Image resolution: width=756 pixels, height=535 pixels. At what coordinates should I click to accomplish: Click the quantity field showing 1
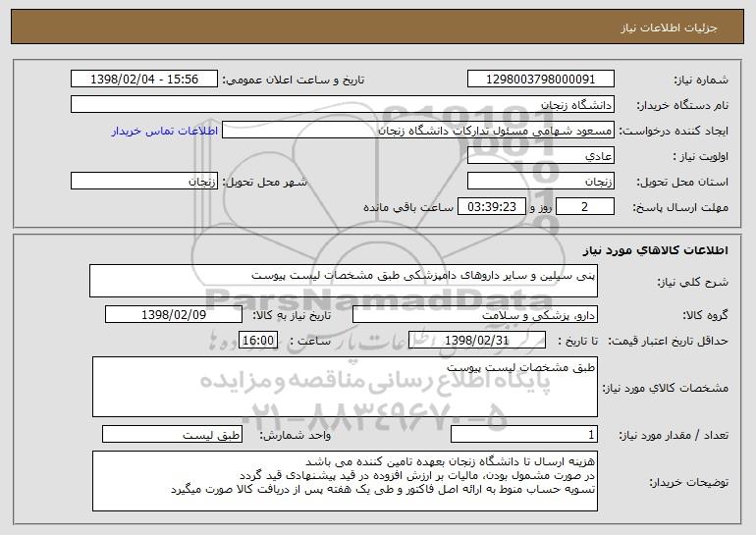coord(524,435)
